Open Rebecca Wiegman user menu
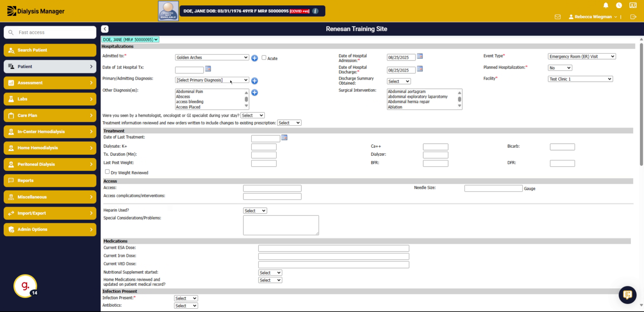The height and width of the screenshot is (312, 644). 593,17
